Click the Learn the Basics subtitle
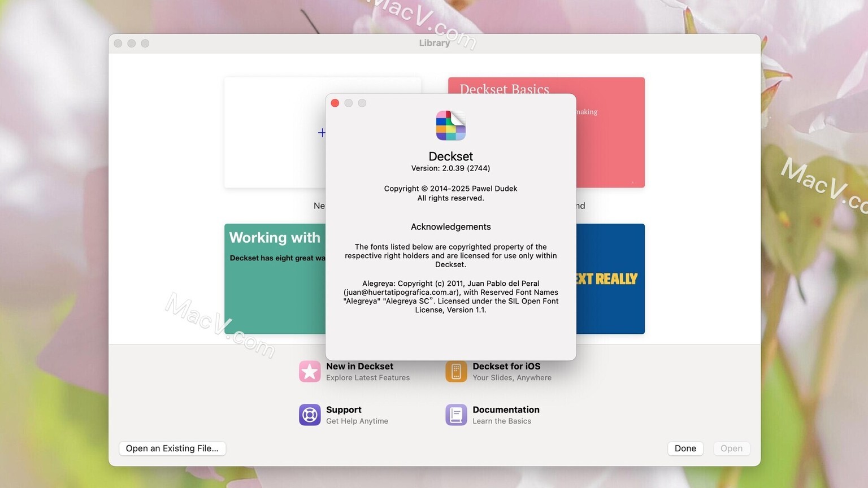The image size is (868, 488). click(502, 421)
